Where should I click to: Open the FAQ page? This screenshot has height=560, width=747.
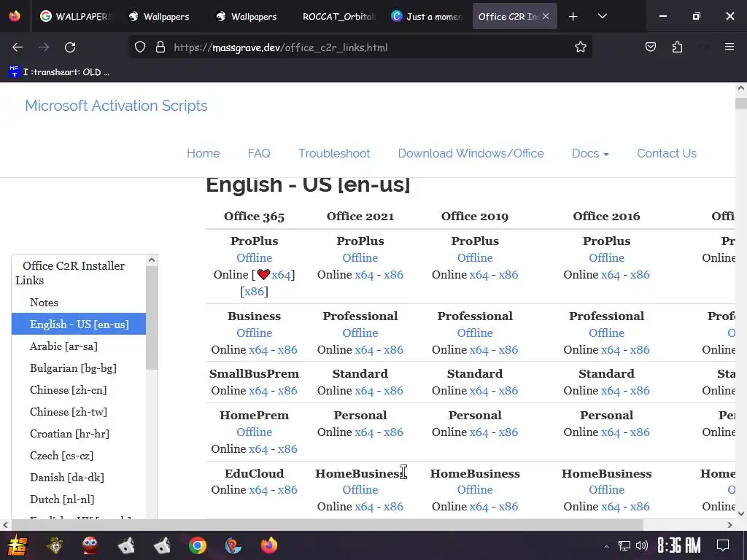coord(259,153)
